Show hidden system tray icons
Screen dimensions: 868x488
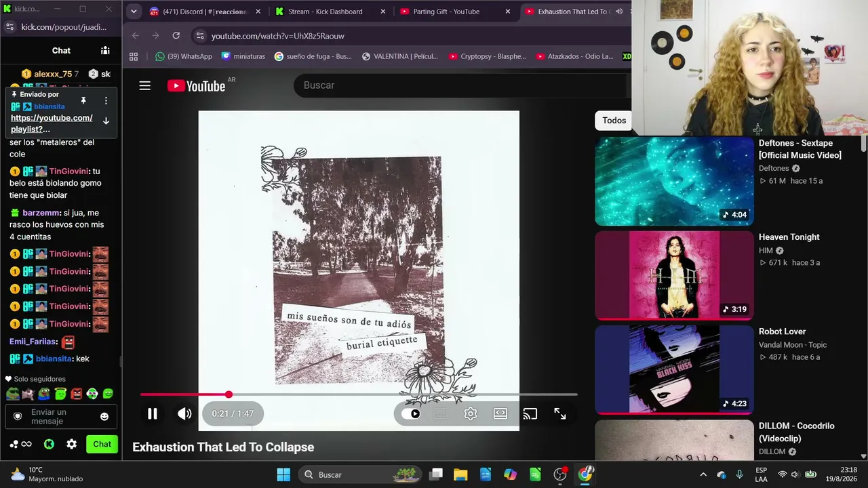[703, 474]
